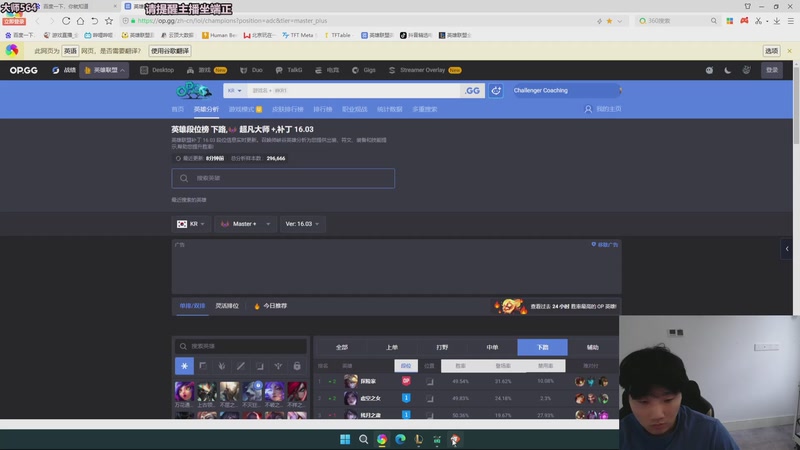Click the free rotation lock filter icon
This screenshot has height=450, width=800.
[x=297, y=366]
